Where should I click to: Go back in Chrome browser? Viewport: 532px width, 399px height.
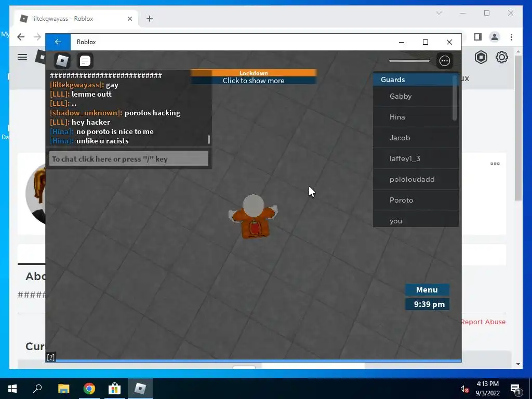21,37
